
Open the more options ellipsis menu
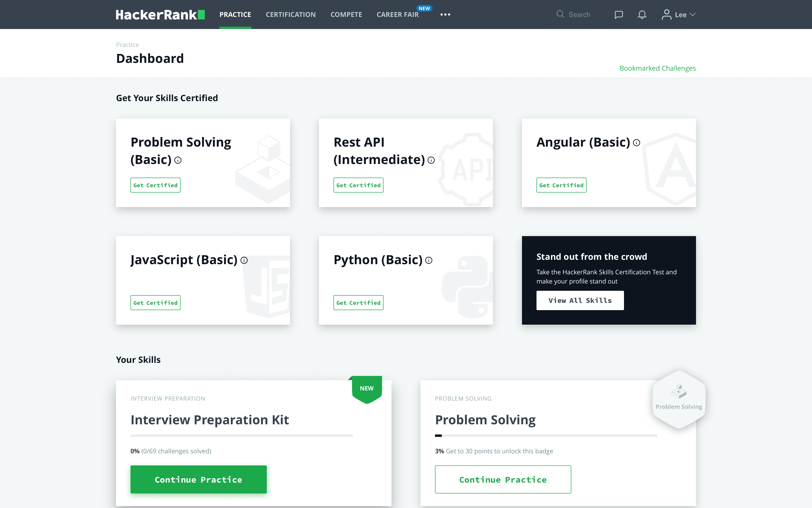click(445, 15)
